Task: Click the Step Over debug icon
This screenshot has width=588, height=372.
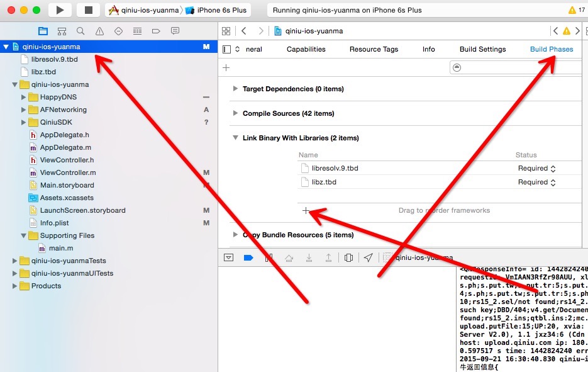Action: coord(289,257)
